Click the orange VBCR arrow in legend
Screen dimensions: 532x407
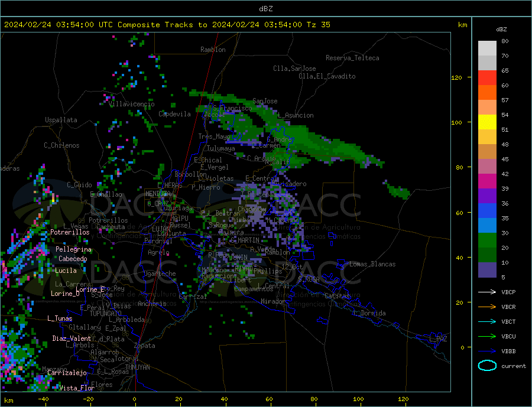pos(487,307)
